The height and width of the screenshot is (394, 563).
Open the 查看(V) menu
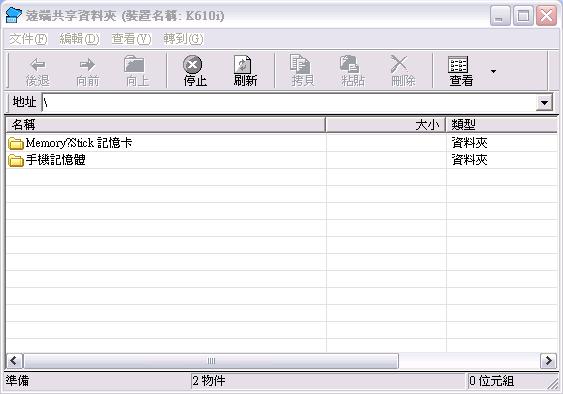[x=131, y=39]
